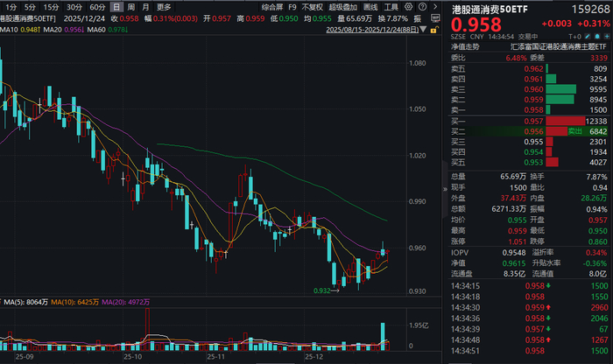
Task: Expand toolbar with the right chevron arrow
Action: [435, 7]
